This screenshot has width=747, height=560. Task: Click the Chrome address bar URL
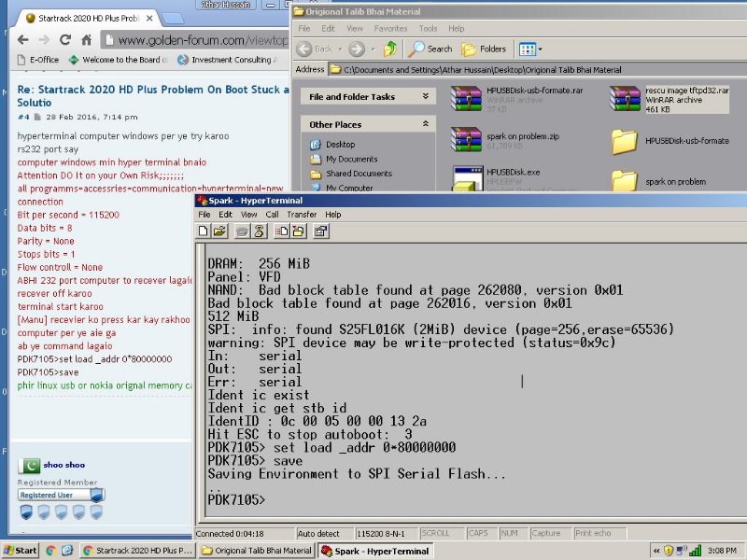(x=203, y=40)
